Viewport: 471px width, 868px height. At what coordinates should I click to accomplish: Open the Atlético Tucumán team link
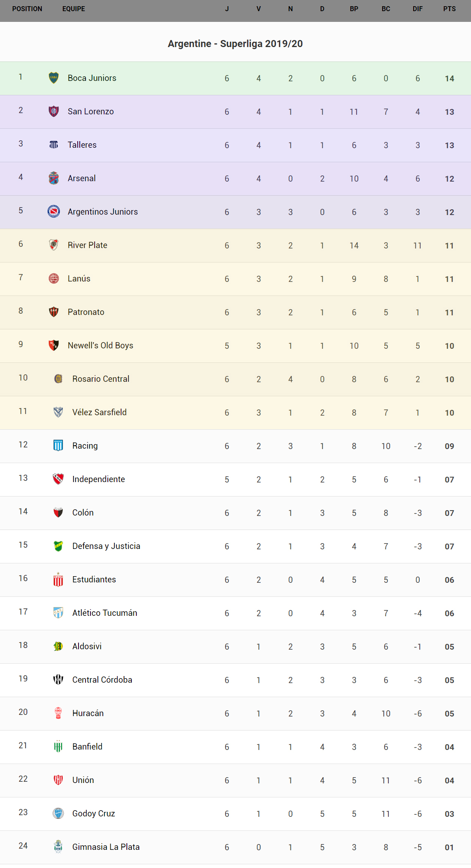[105, 613]
